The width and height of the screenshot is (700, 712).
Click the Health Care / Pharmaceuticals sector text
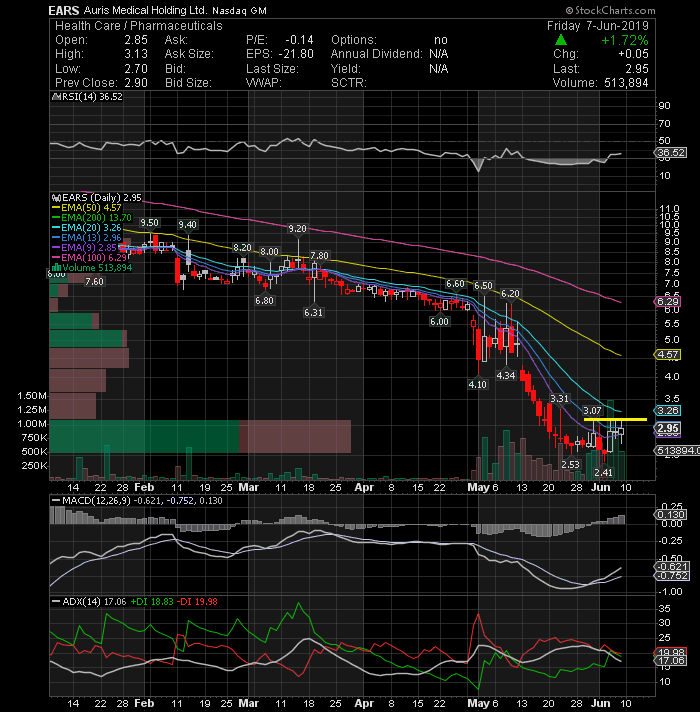point(138,26)
